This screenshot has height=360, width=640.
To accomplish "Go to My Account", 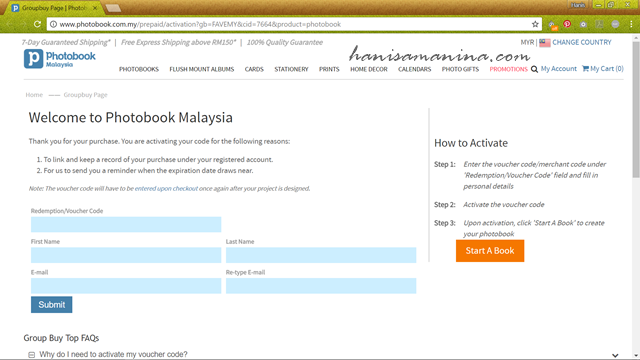I will point(559,69).
